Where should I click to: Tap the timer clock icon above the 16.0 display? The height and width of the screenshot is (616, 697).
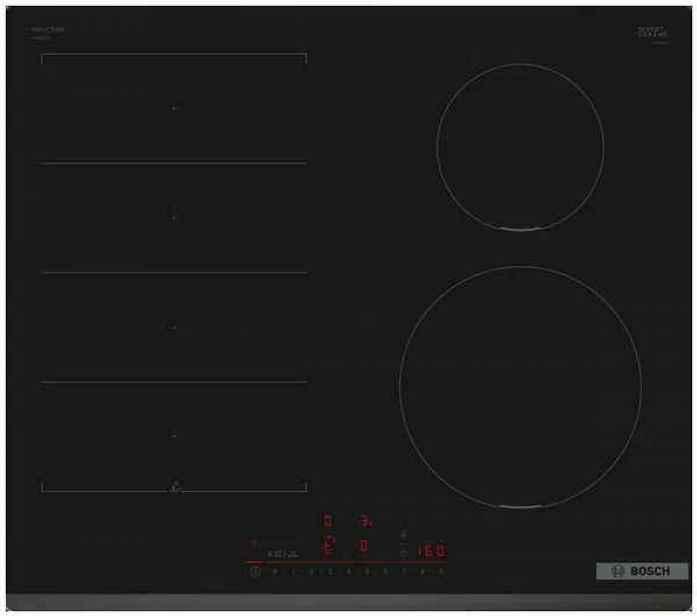[x=403, y=534]
